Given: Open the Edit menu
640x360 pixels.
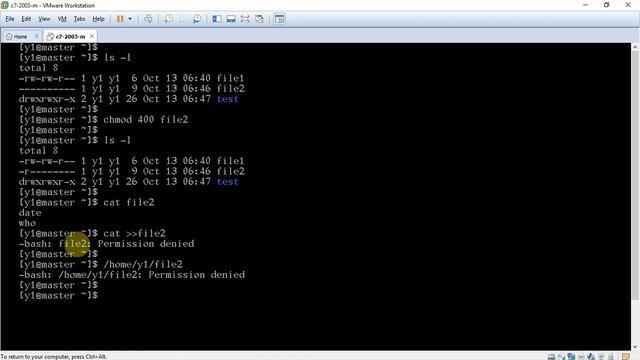Looking at the screenshot, I should pyautogui.click(x=26, y=19).
